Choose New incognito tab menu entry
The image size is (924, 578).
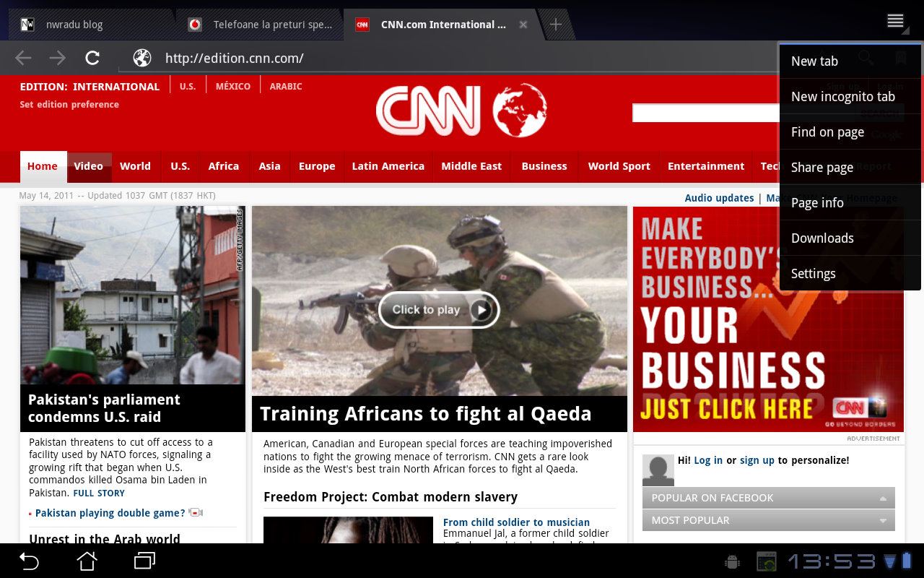point(850,97)
